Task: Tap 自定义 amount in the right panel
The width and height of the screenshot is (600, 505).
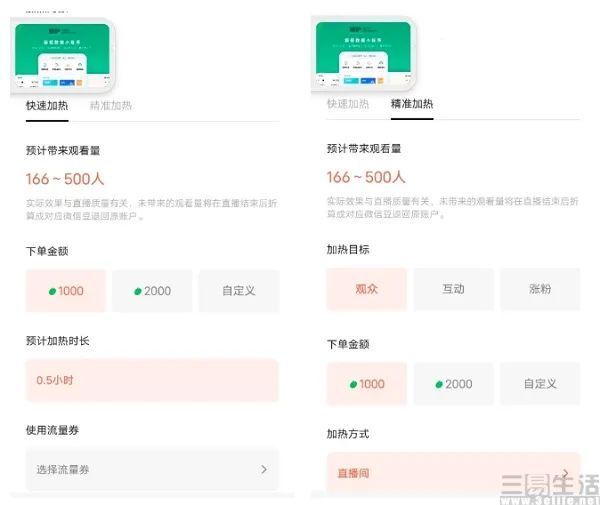Action: coord(540,384)
